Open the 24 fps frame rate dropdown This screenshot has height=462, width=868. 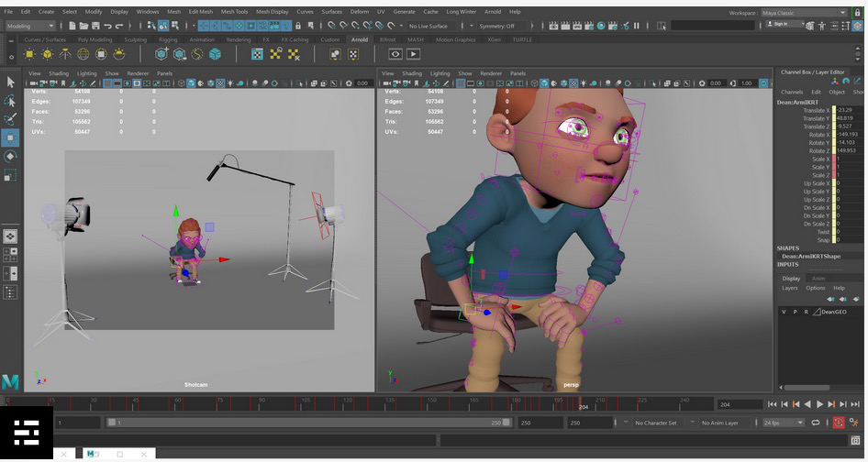[x=782, y=423]
